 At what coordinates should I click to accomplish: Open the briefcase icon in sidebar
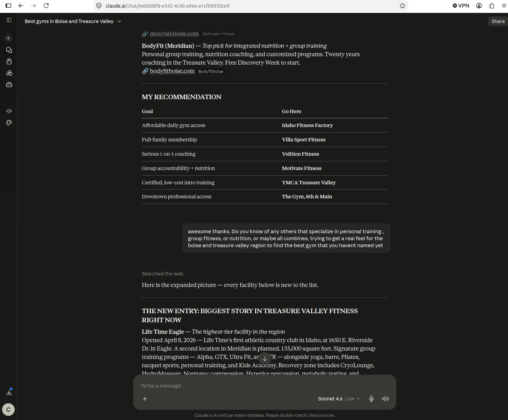tap(9, 84)
